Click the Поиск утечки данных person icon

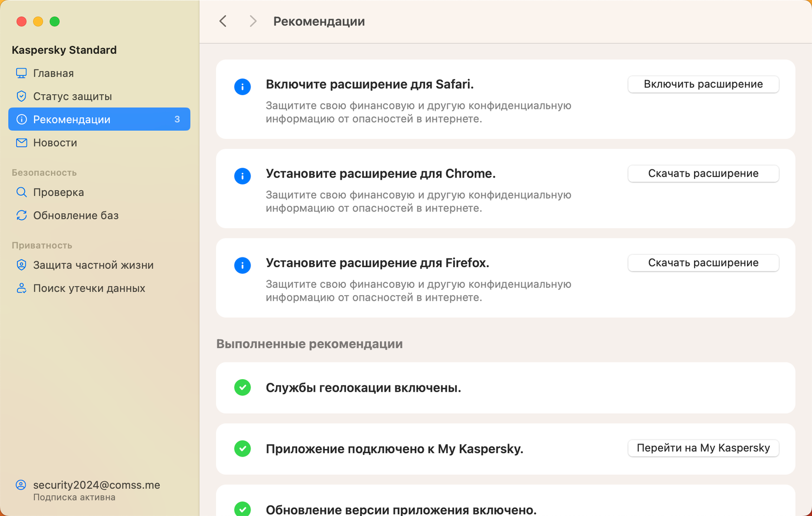click(22, 288)
